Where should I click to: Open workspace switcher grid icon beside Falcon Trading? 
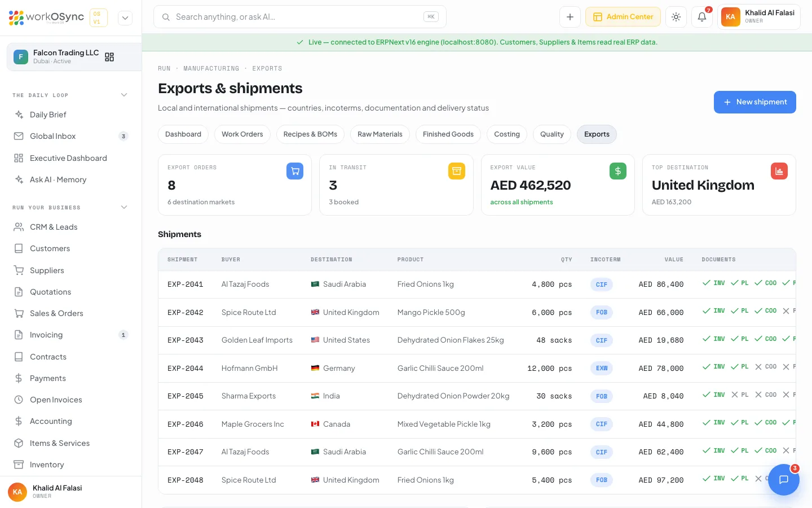(109, 57)
